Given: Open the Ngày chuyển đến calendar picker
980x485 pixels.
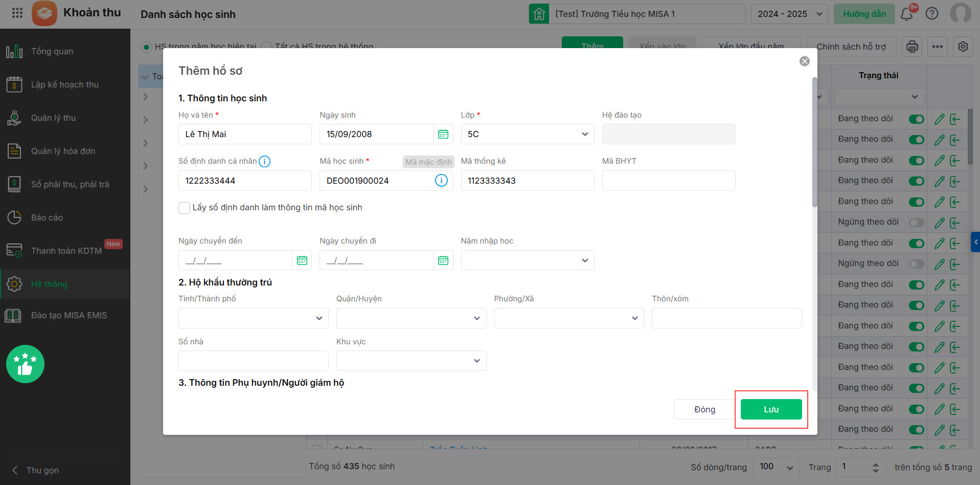Looking at the screenshot, I should click(302, 260).
